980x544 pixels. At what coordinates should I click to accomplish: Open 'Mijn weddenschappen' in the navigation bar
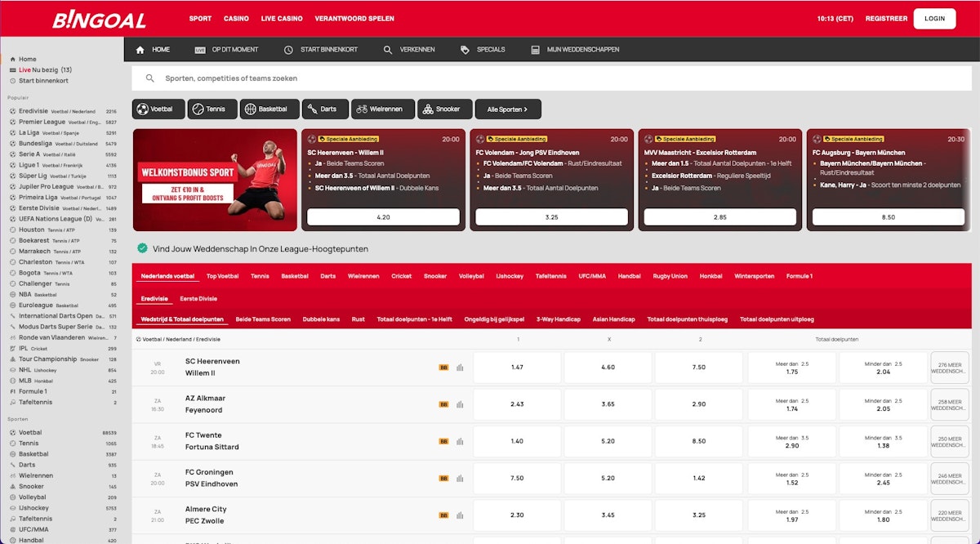tap(575, 50)
